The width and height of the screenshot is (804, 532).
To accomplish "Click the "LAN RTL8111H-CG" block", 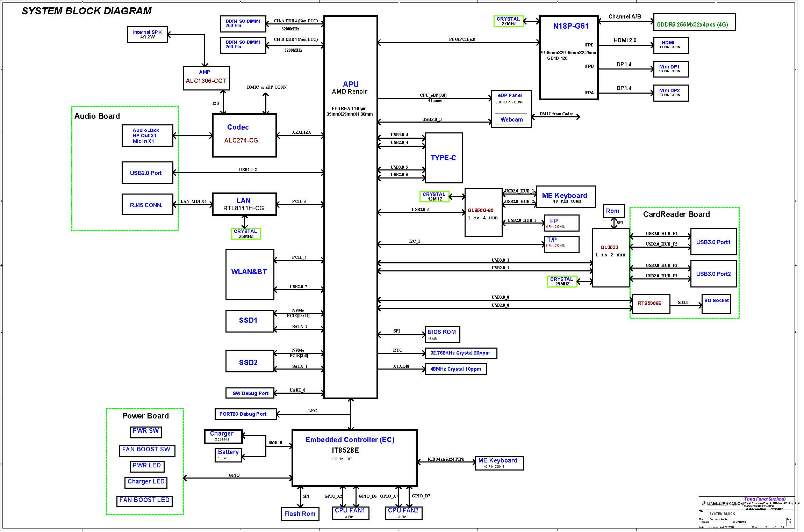I will pyautogui.click(x=244, y=204).
